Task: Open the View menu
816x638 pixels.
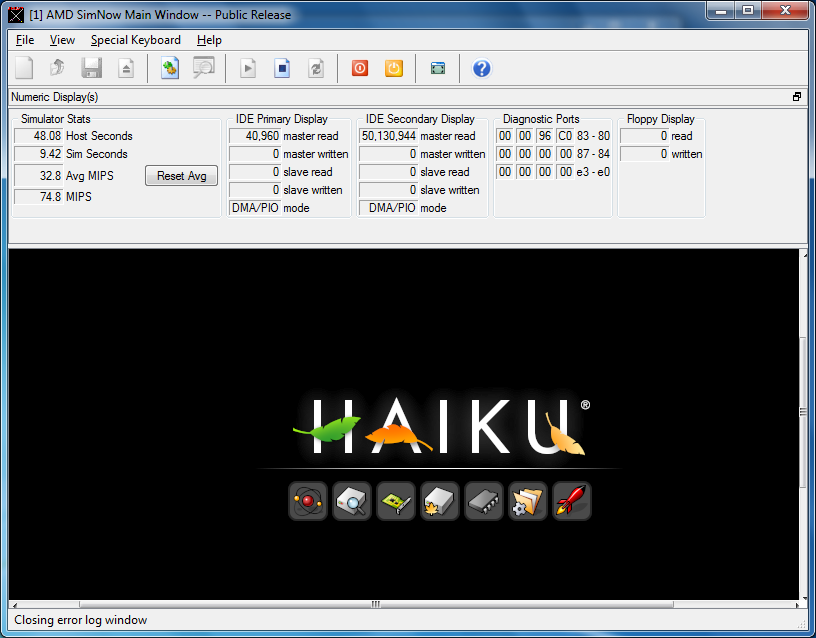Action: [x=62, y=40]
